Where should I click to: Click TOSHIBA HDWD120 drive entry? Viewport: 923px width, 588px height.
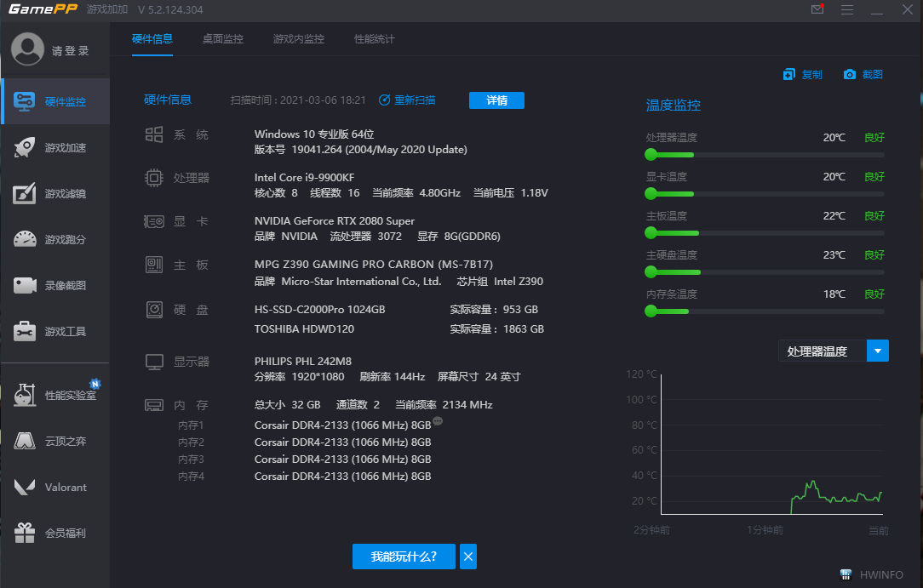pos(304,329)
